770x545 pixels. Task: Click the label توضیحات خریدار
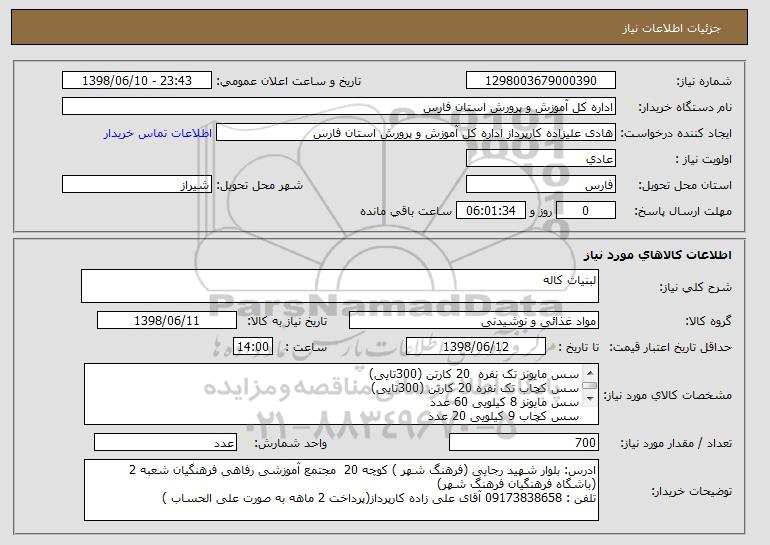[x=691, y=491]
